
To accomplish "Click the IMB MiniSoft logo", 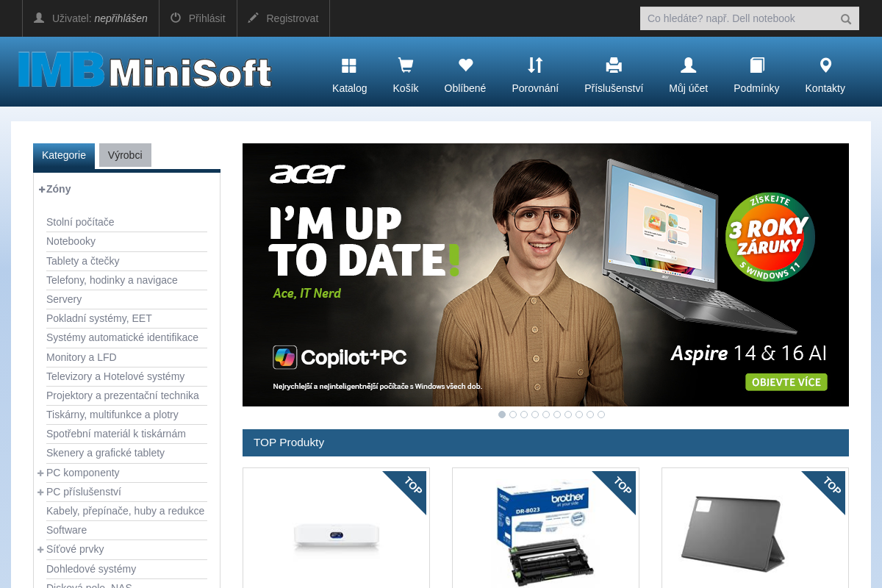I will pos(145,71).
